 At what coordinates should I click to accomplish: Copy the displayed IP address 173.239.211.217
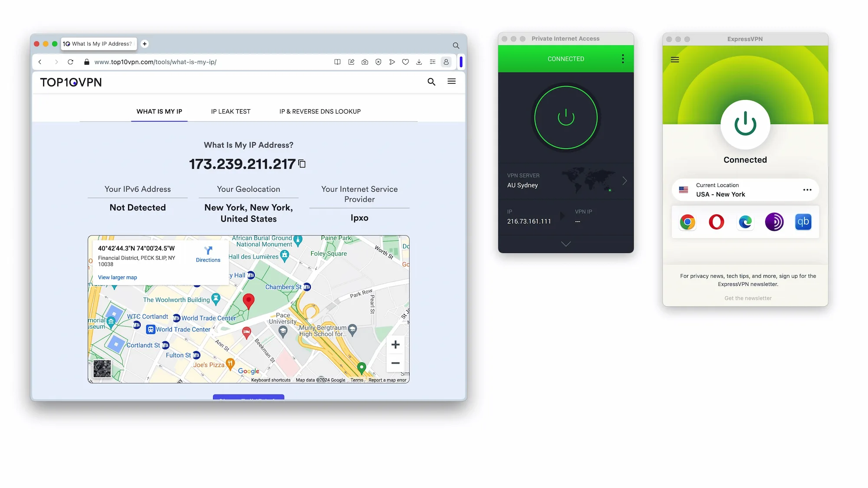click(x=302, y=164)
